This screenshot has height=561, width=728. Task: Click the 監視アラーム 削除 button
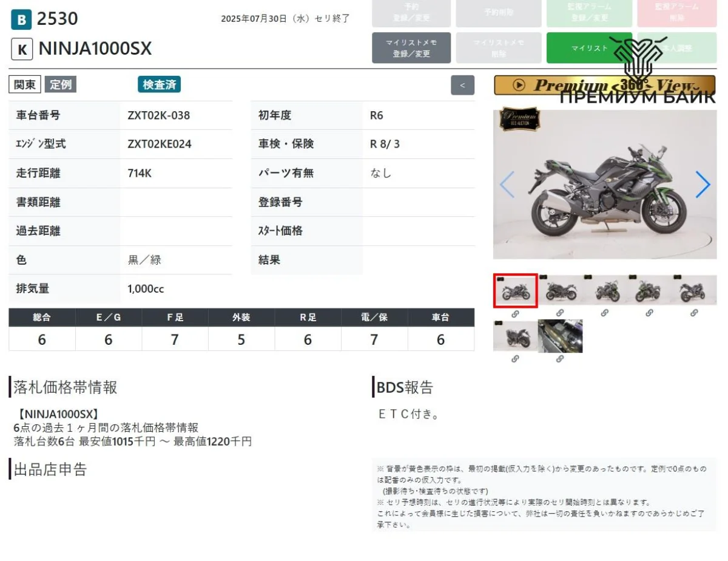[x=676, y=13]
